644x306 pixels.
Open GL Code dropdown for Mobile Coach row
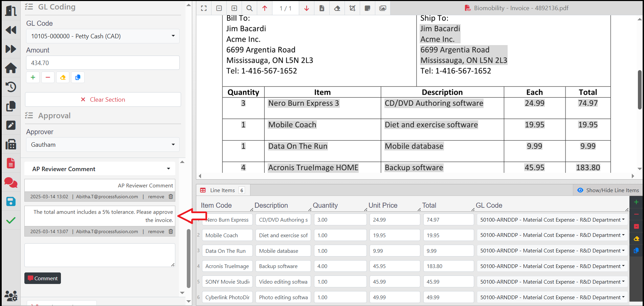(x=552, y=235)
